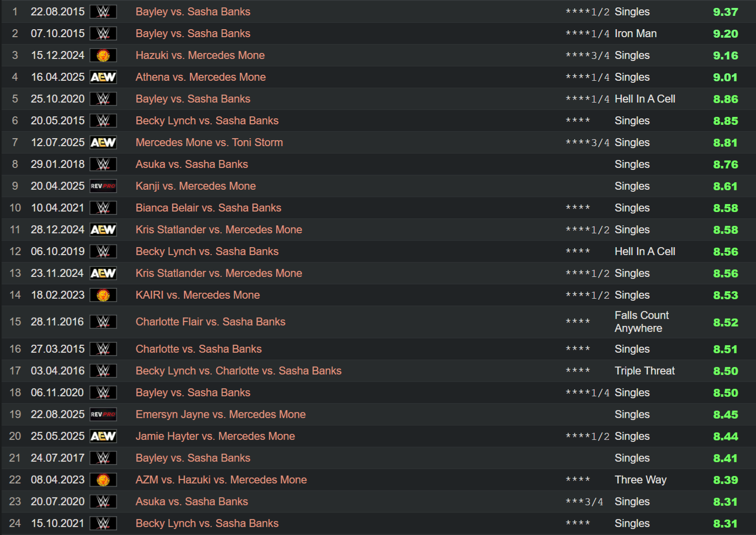
Task: Select the AEW logo beside 28.12.2024
Action: click(x=103, y=230)
